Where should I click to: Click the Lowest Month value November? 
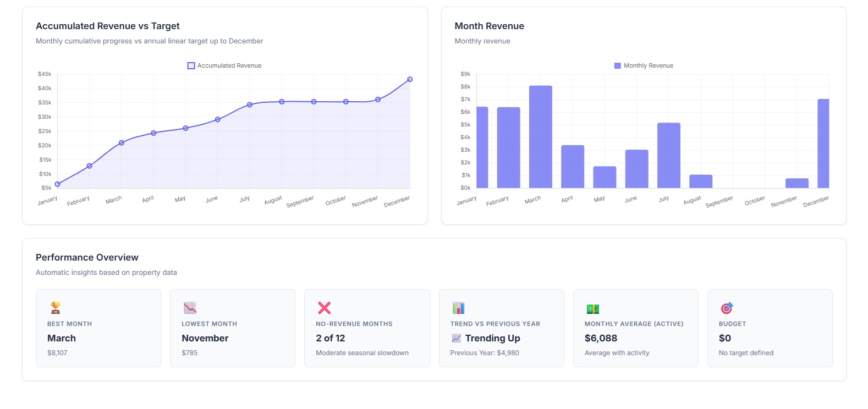pyautogui.click(x=205, y=338)
